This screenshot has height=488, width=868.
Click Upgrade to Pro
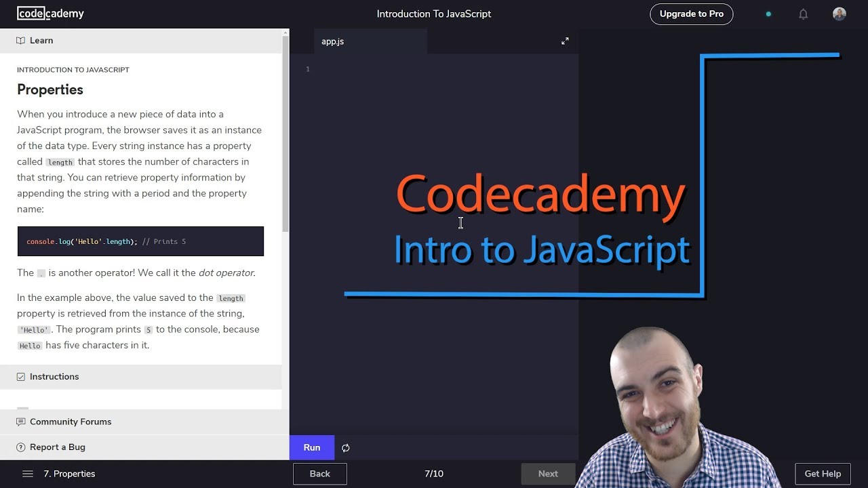(692, 14)
